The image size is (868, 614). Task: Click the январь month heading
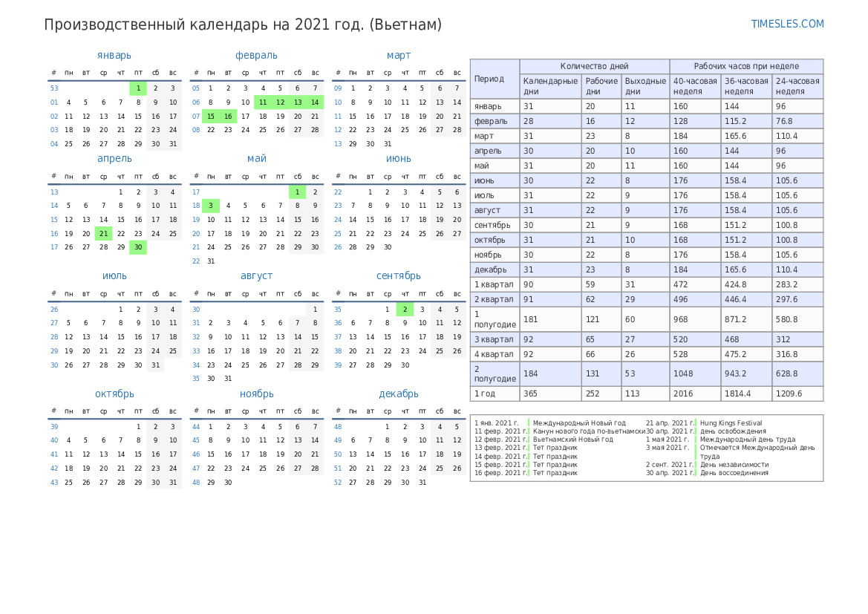pos(114,55)
